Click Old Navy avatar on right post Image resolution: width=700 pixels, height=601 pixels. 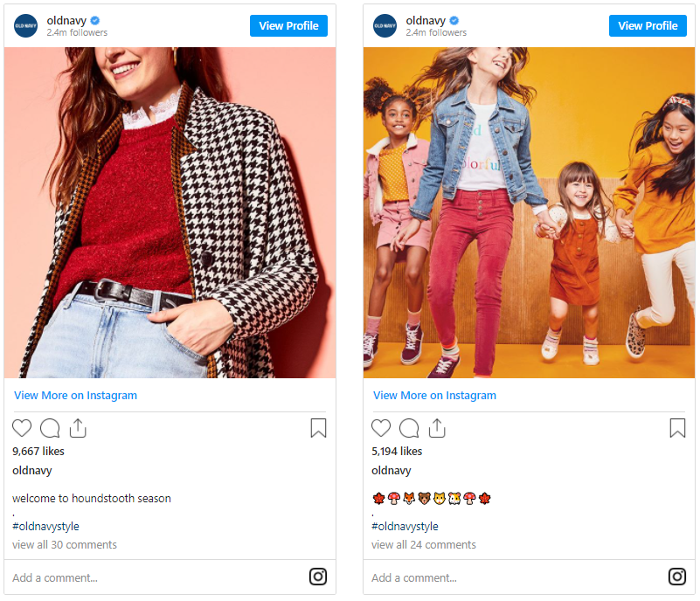pos(385,26)
